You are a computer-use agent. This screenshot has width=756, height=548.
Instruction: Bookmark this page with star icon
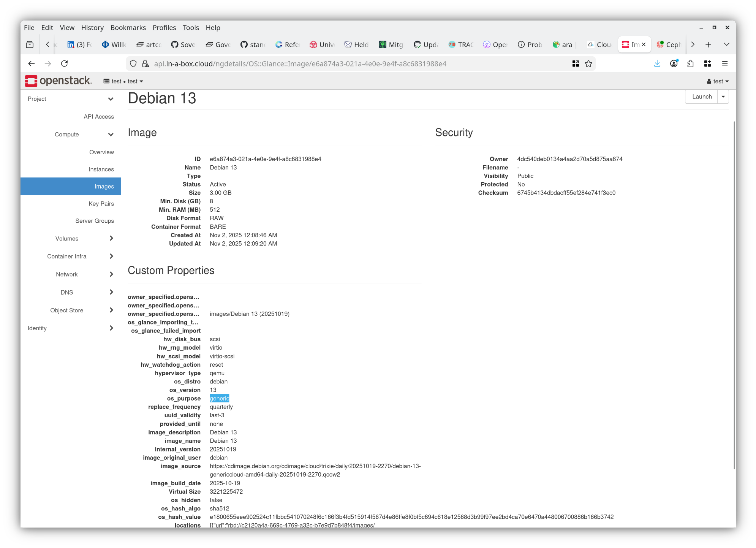[x=588, y=63]
